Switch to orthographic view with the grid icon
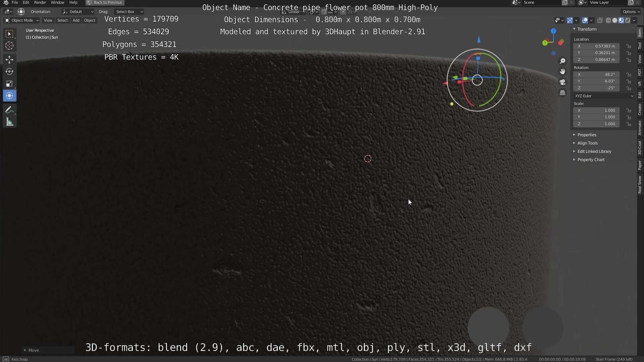Viewport: 644px width, 362px height. [x=562, y=93]
